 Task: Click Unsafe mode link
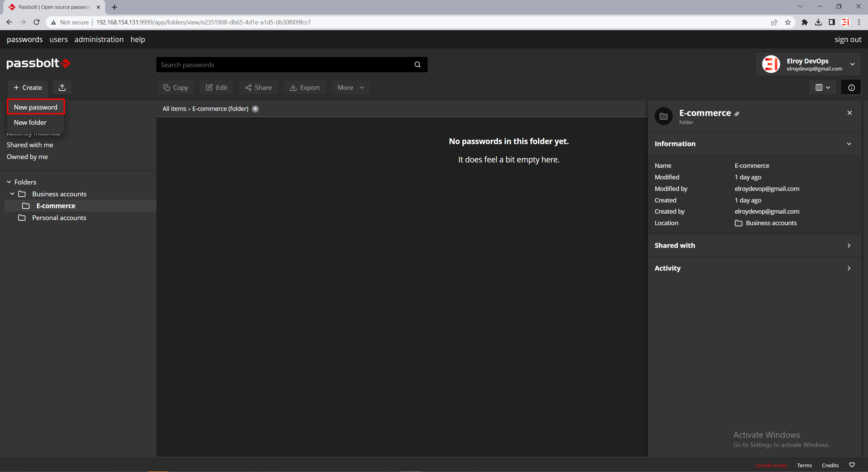point(771,465)
